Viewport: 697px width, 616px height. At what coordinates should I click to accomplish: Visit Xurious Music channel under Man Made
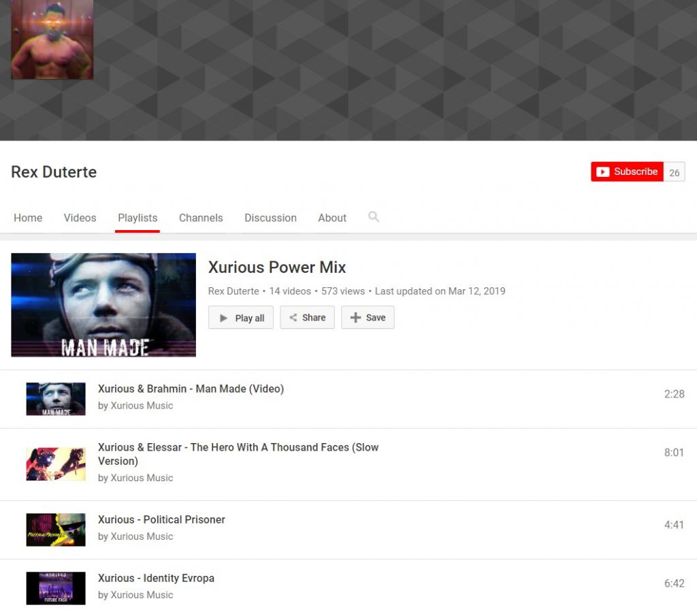coord(142,405)
